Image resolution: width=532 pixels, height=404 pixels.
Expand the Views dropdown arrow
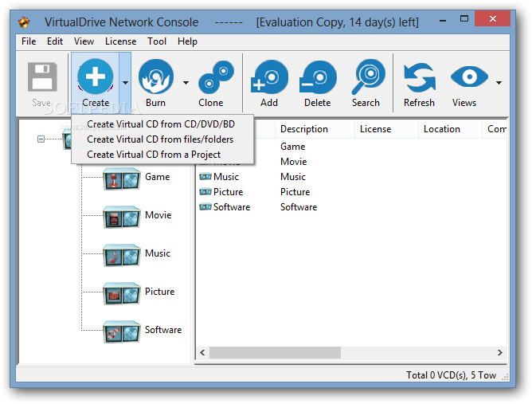499,83
